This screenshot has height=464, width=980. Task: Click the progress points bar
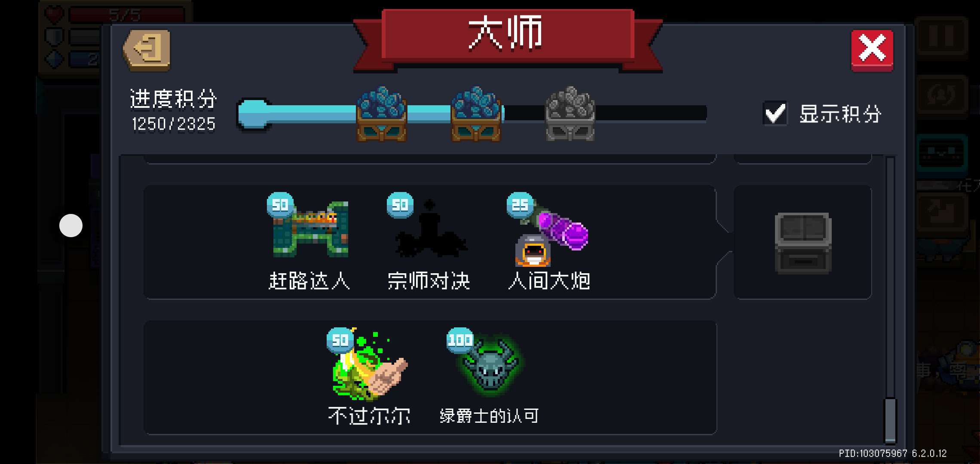[472, 114]
